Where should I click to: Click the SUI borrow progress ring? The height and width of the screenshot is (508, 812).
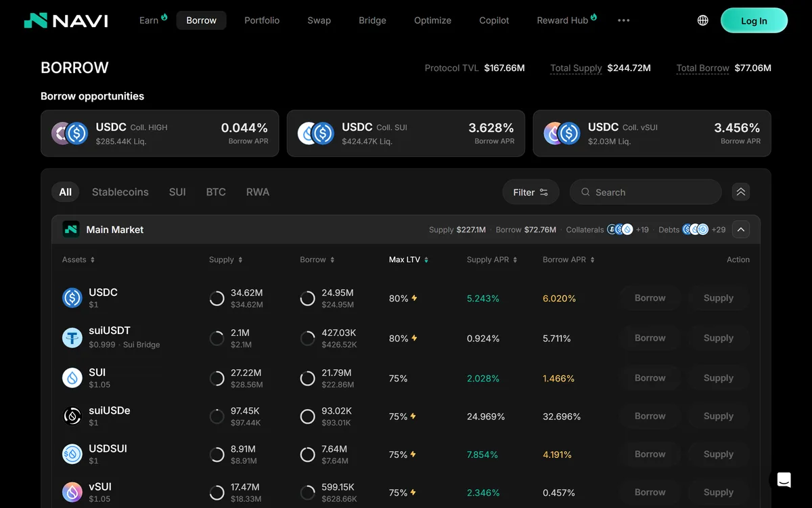click(308, 379)
